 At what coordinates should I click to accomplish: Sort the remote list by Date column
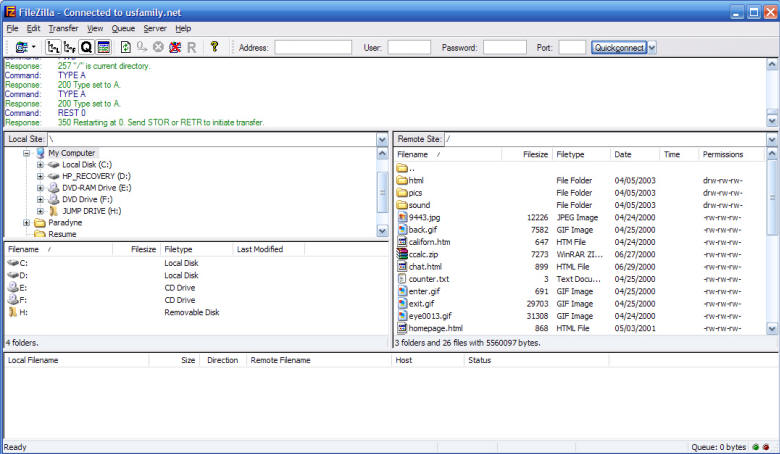point(635,155)
